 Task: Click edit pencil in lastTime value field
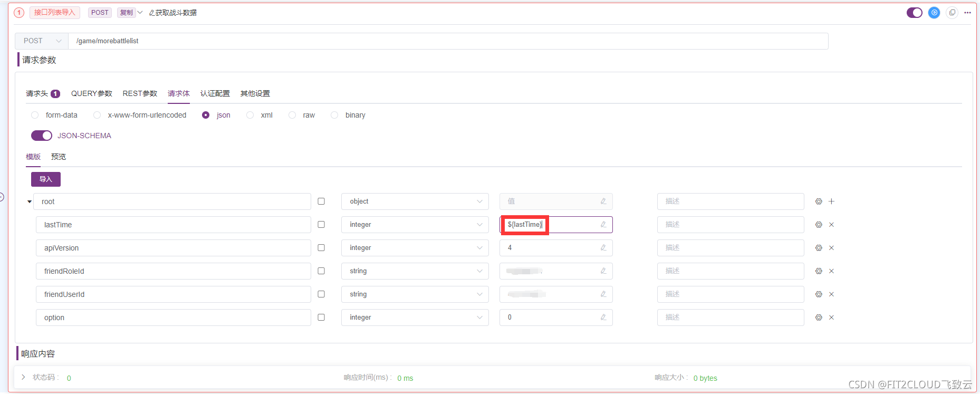(603, 225)
